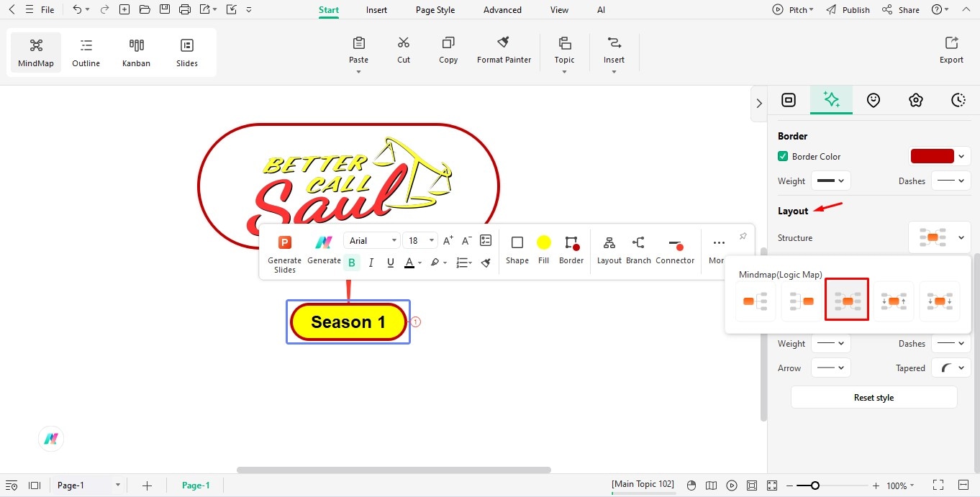Click Generate Slides in floating toolbar
980x497 pixels.
coord(285,254)
